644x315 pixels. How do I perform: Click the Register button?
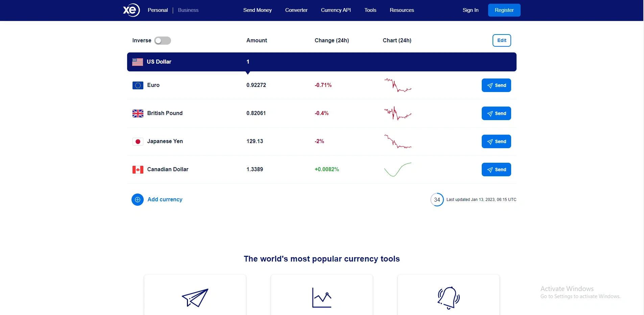pyautogui.click(x=504, y=10)
